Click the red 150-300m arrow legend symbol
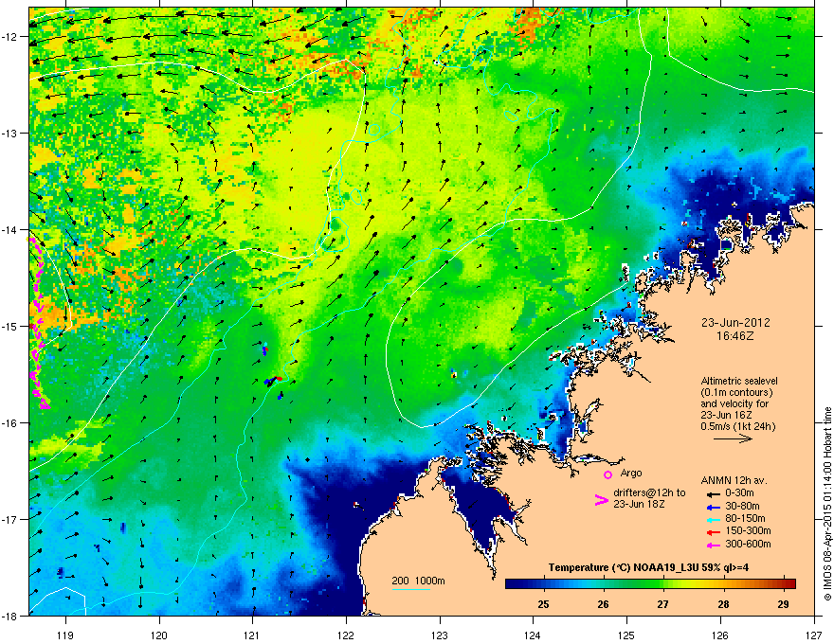Screen dimensions: 834x644 [713, 531]
